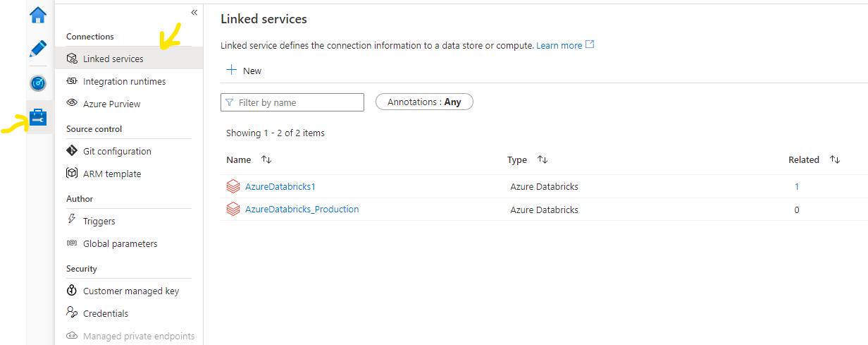Open the Author pencil icon
Viewport: 868px width, 345px height.
tap(38, 49)
